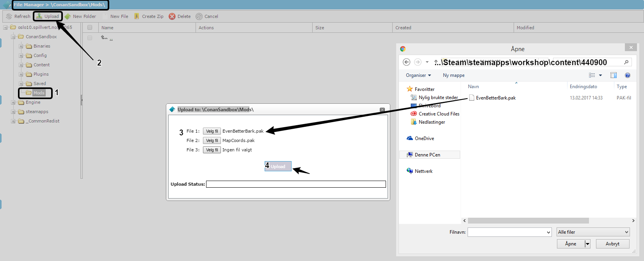This screenshot has width=644, height=261.
Task: Open the Organiser menu
Action: tap(418, 75)
